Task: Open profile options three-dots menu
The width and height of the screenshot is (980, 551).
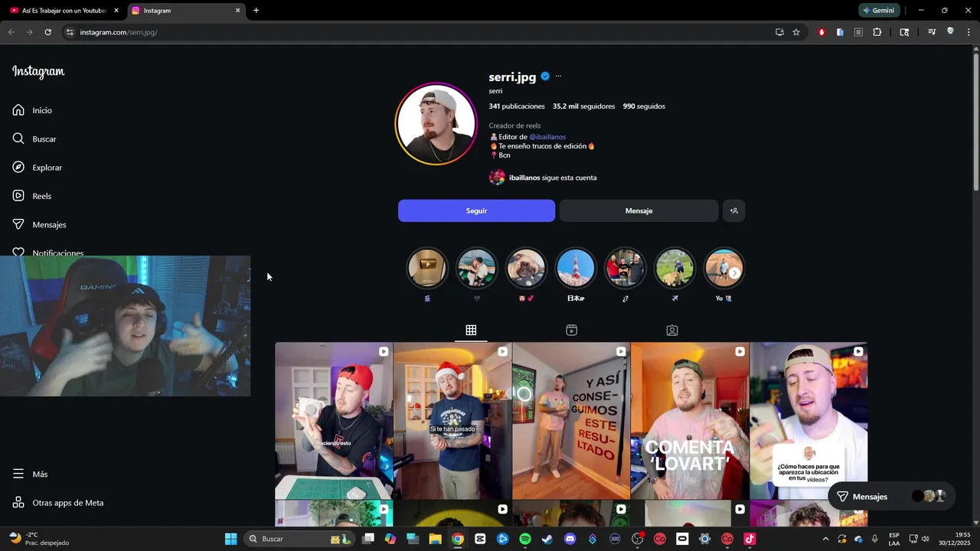Action: click(558, 77)
